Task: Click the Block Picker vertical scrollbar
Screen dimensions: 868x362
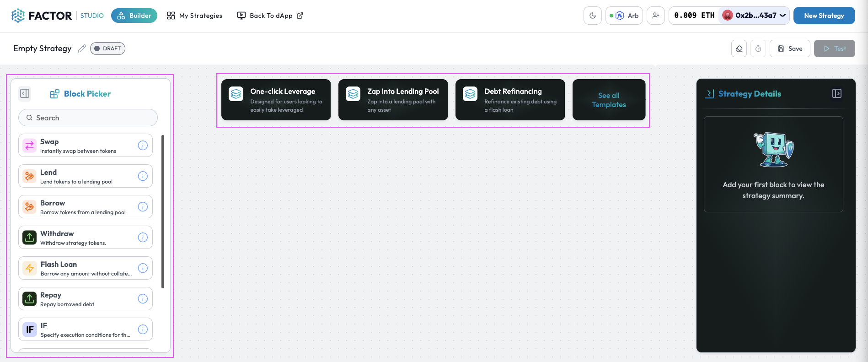Action: pyautogui.click(x=163, y=211)
